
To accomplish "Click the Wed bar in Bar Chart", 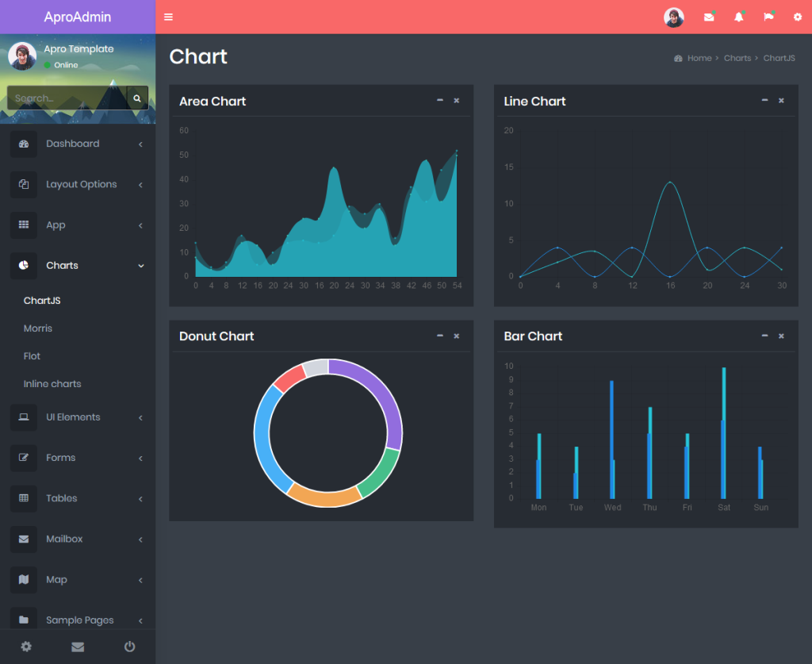I will click(612, 439).
